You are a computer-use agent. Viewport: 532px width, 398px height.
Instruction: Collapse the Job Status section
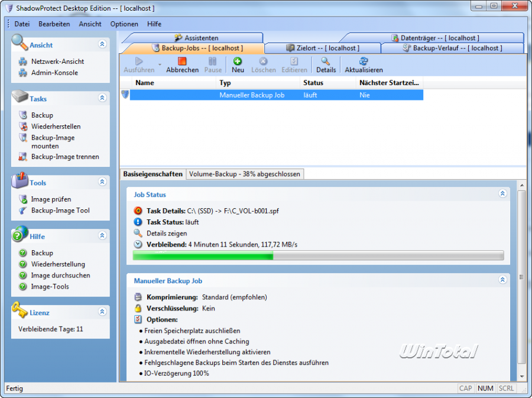[x=502, y=193]
